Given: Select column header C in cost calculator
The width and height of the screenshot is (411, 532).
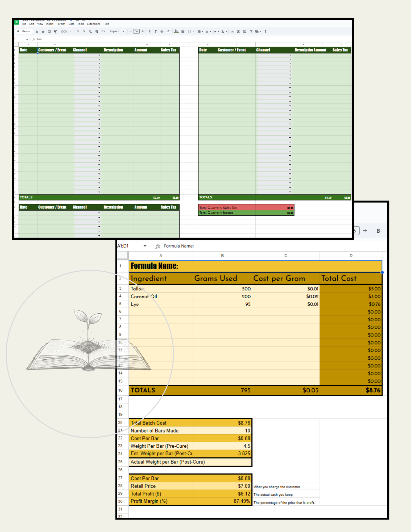Looking at the screenshot, I should tap(286, 256).
